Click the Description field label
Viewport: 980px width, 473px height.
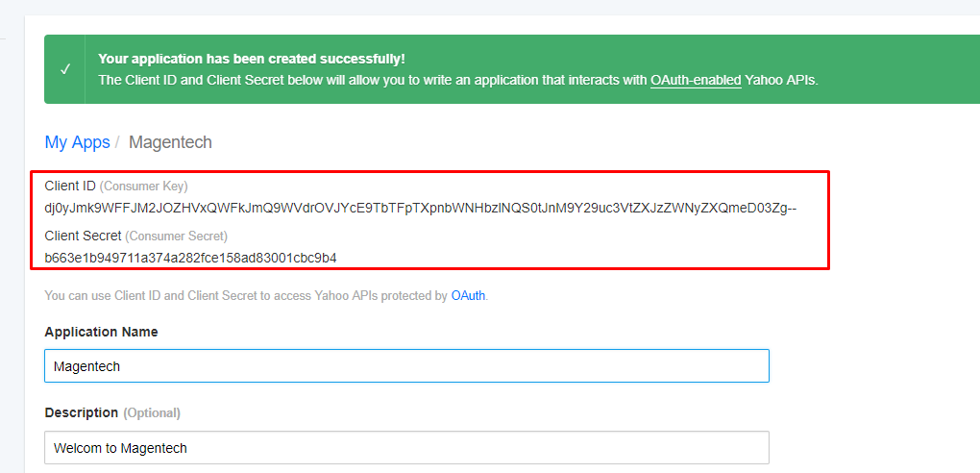click(82, 413)
